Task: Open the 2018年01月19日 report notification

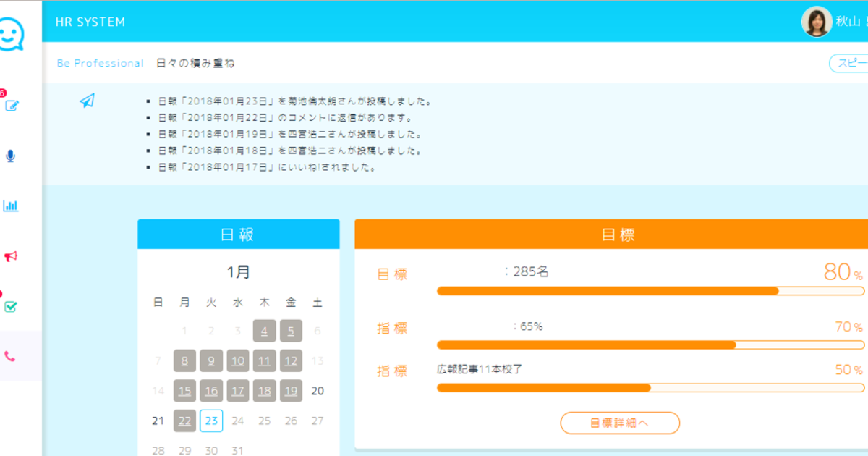Action: click(x=289, y=134)
